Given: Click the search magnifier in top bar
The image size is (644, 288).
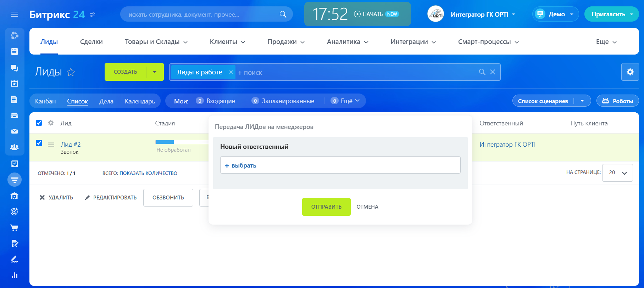Looking at the screenshot, I should [283, 14].
